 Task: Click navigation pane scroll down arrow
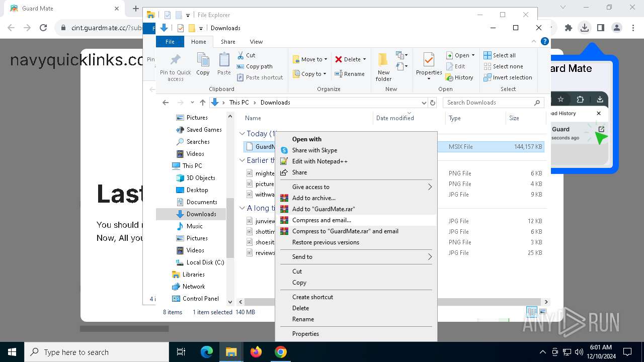230,302
